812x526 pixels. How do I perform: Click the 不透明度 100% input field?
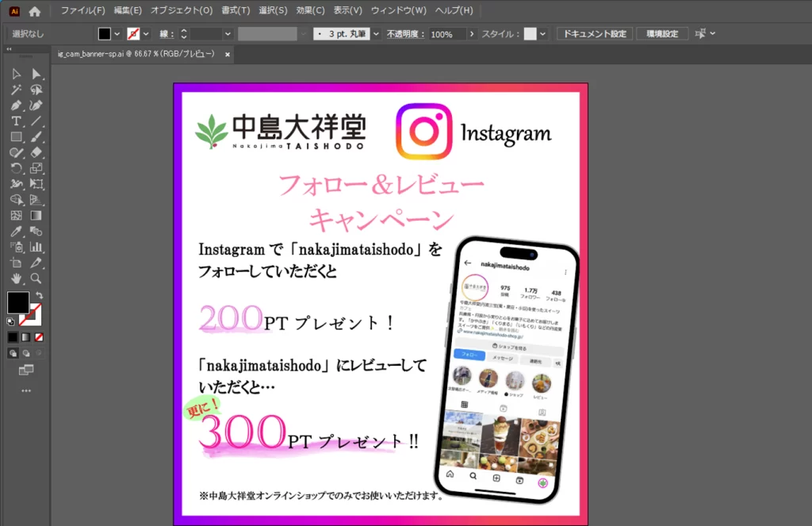click(x=447, y=34)
